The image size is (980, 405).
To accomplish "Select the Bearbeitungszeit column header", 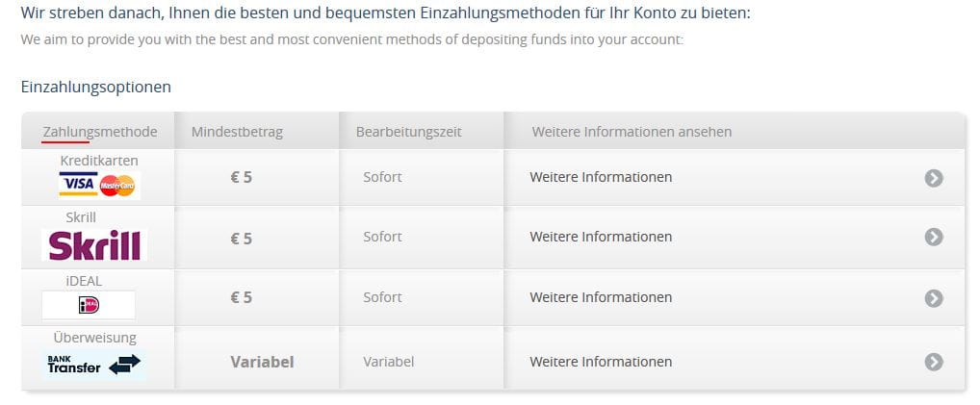I will (409, 132).
